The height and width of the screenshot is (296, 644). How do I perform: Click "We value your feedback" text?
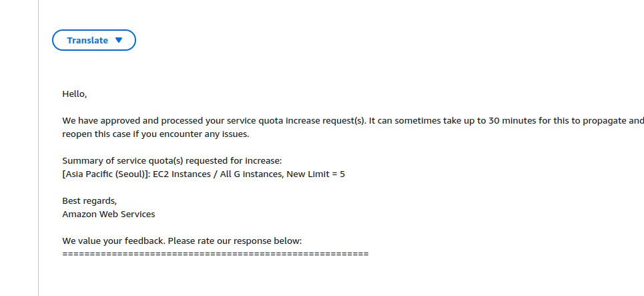click(x=114, y=241)
